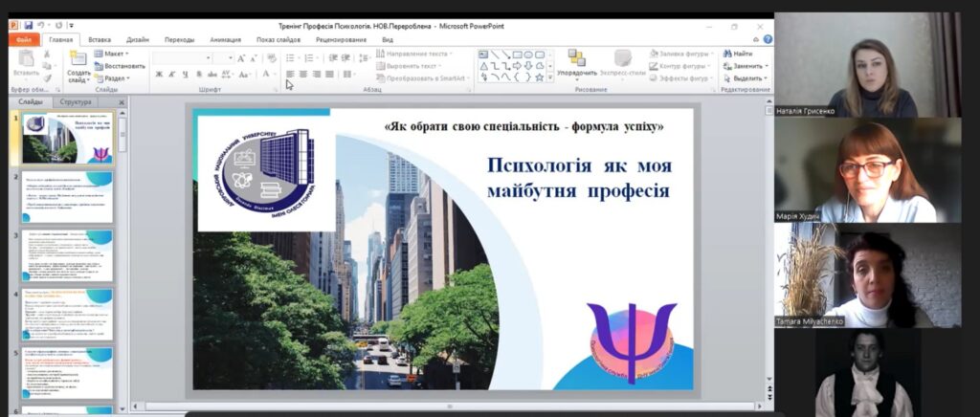Click the Copy icon in the clipboard group

click(46, 66)
